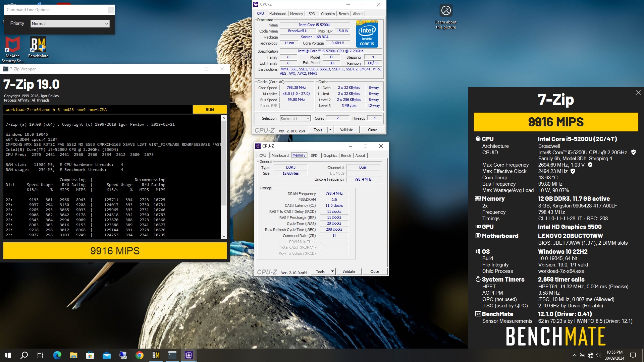Click the shield beside Max Core Frequency
This screenshot has width=644, height=362.
click(x=590, y=165)
